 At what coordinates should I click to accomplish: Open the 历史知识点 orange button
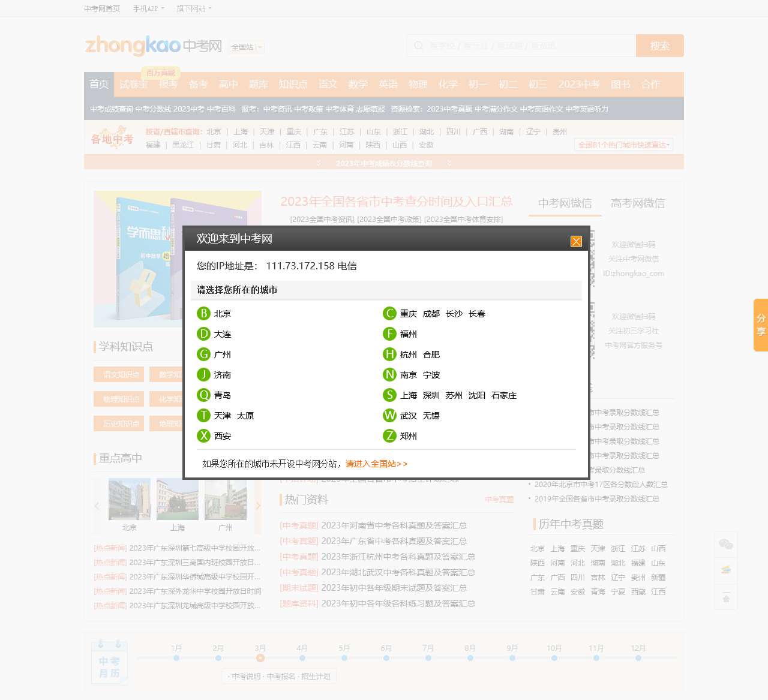pos(119,423)
